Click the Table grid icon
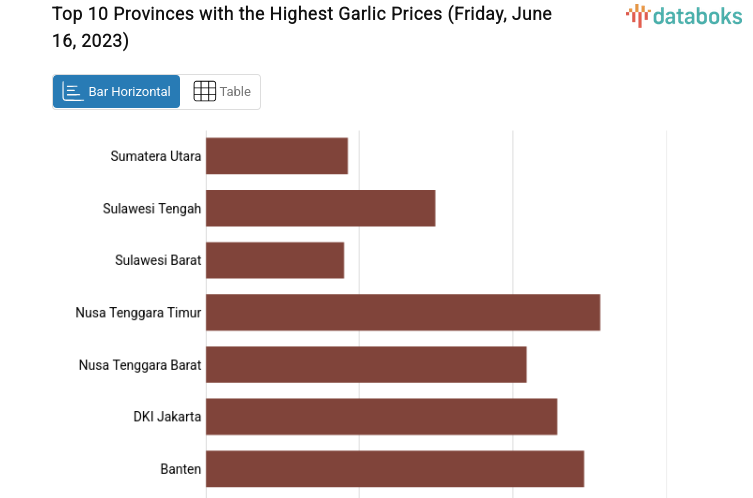Viewport: 753px width, 498px height. 204,92
